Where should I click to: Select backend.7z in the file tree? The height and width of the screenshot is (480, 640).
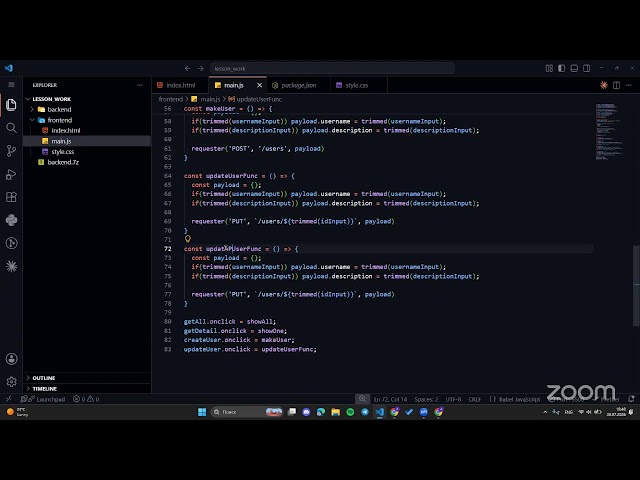(63, 162)
